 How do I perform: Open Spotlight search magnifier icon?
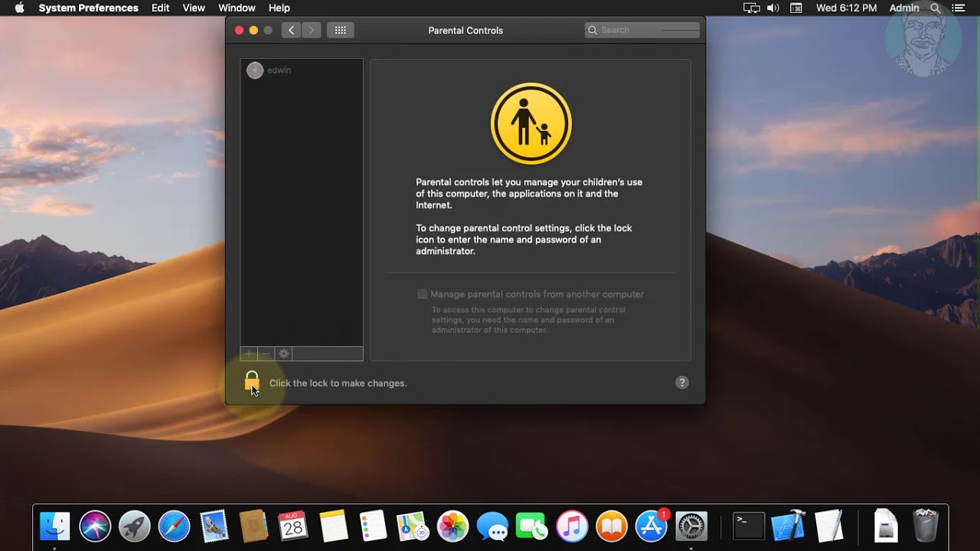click(x=936, y=8)
